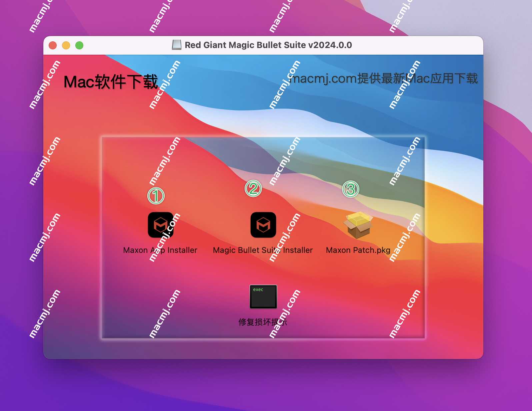
Task: Click the 修复损坏提示 file label
Action: [x=263, y=322]
